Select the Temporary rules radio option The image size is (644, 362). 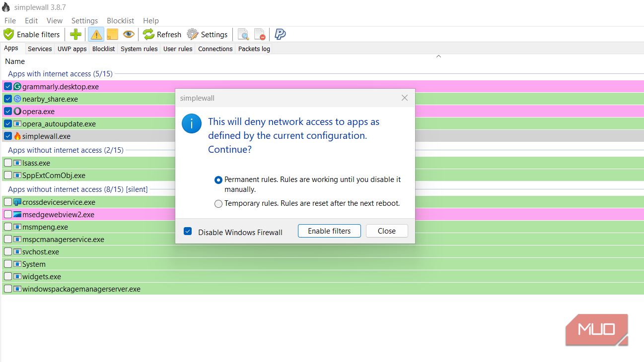click(x=218, y=203)
